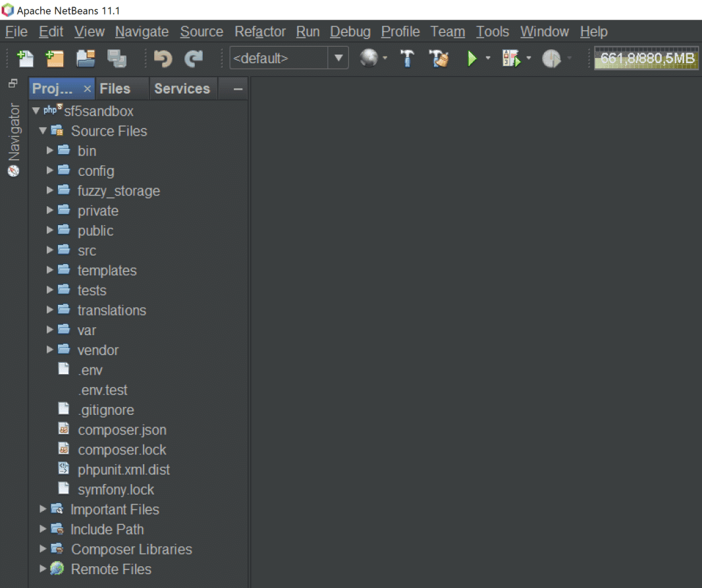Close the Projects tab
Viewport: 702px width, 588px height.
88,89
